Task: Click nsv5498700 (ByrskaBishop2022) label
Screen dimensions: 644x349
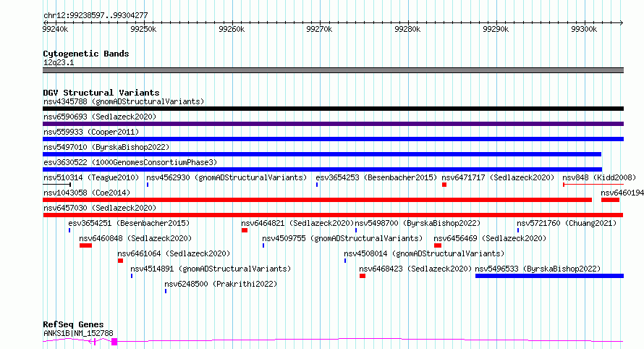Action: click(x=418, y=223)
